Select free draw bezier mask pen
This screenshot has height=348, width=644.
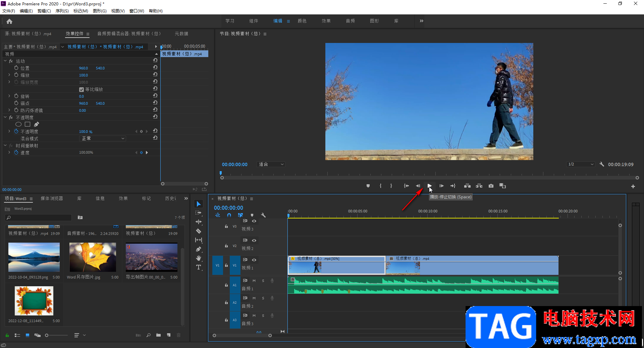coord(37,125)
